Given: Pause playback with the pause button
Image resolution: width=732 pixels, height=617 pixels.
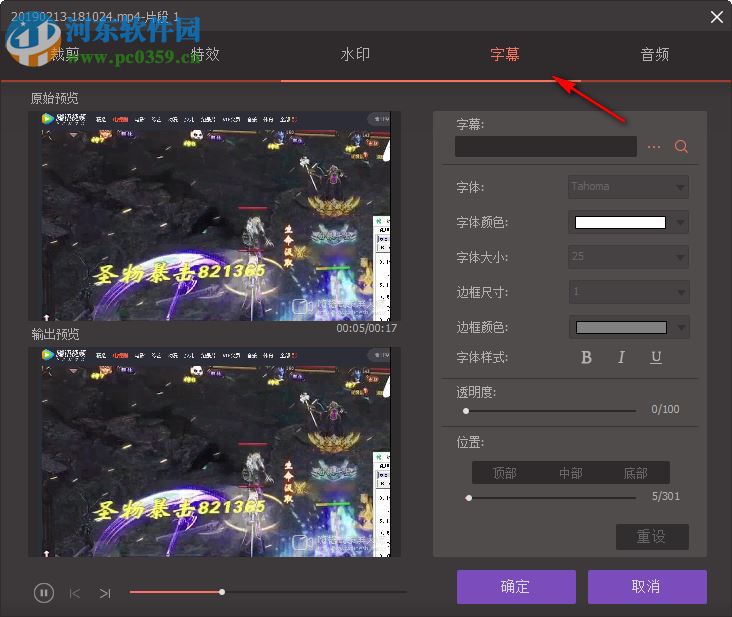Looking at the screenshot, I should tap(44, 593).
